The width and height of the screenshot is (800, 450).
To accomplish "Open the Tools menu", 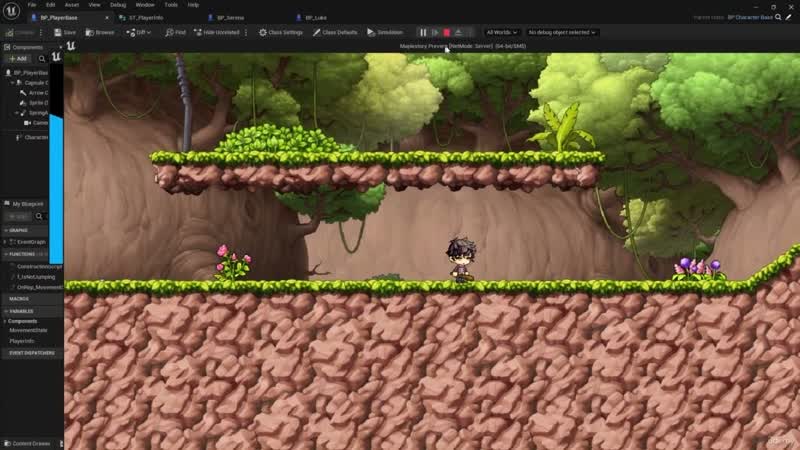I will 171,5.
